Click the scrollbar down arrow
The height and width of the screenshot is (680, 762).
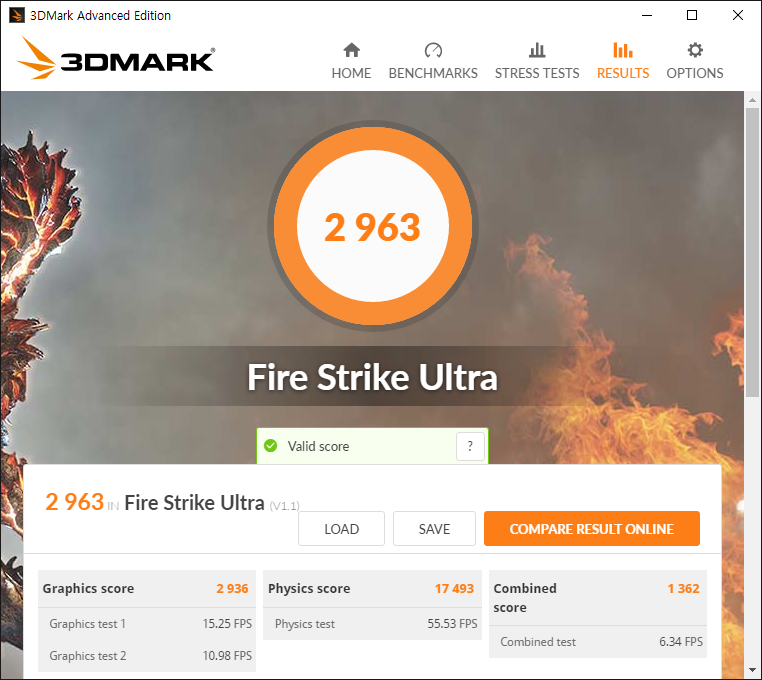point(752,670)
